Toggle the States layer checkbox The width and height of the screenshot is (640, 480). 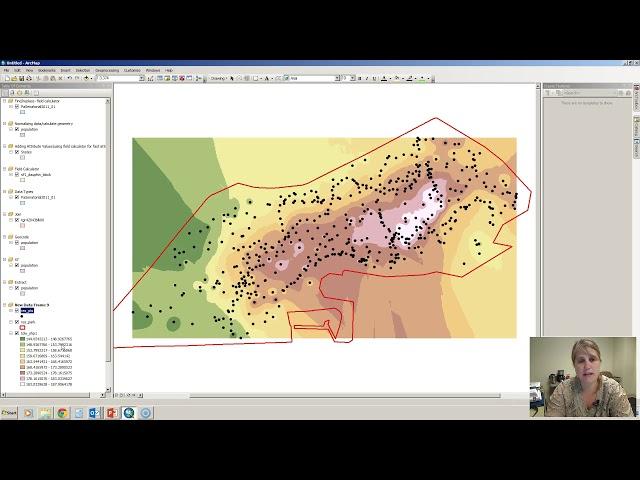pyautogui.click(x=17, y=152)
